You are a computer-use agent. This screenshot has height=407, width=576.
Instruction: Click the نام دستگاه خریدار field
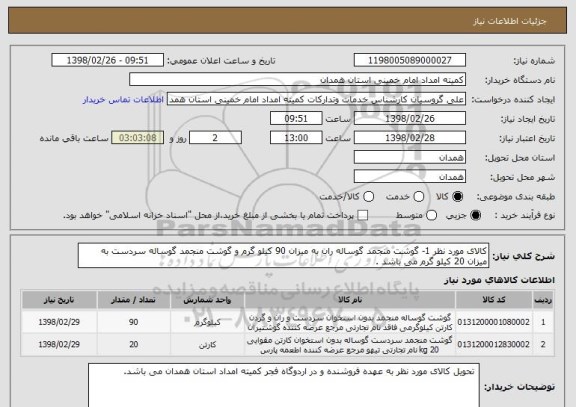pyautogui.click(x=298, y=80)
